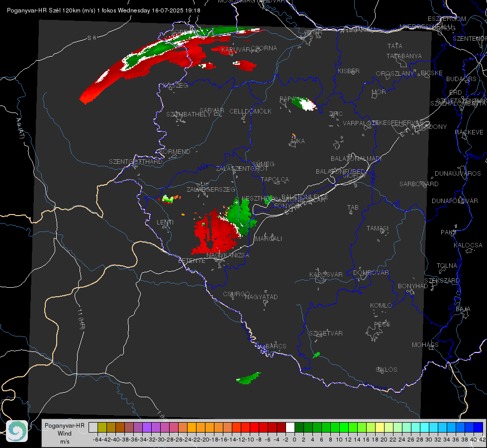Viewport: 487px width, 448px height.
Task: Select the SÜMEG label
Action: [x=263, y=164]
